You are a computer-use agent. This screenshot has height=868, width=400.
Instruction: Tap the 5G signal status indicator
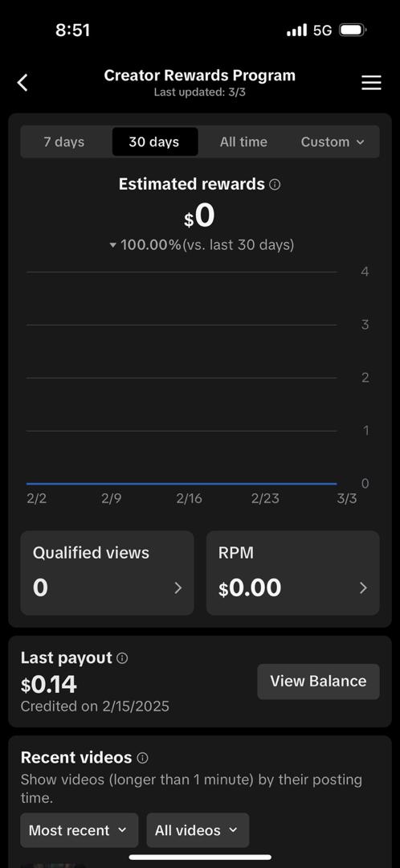coord(323,30)
